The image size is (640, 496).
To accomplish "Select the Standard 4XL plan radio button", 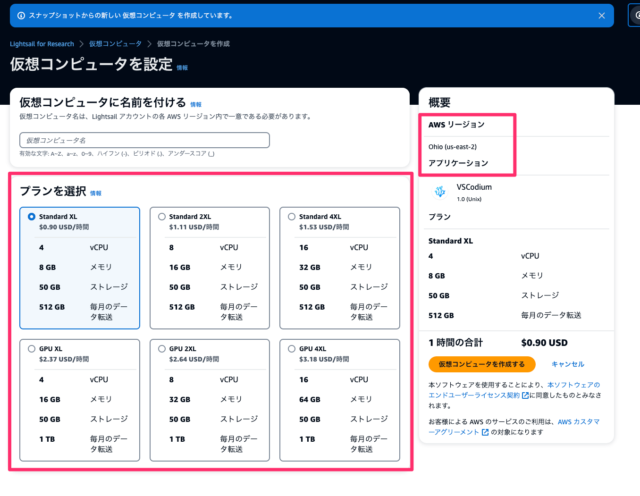I will [291, 216].
